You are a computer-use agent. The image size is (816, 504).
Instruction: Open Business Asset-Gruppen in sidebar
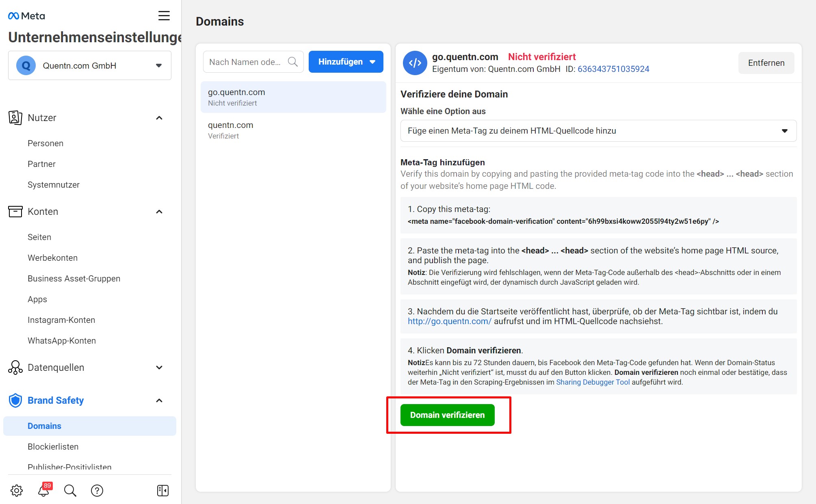pyautogui.click(x=74, y=279)
